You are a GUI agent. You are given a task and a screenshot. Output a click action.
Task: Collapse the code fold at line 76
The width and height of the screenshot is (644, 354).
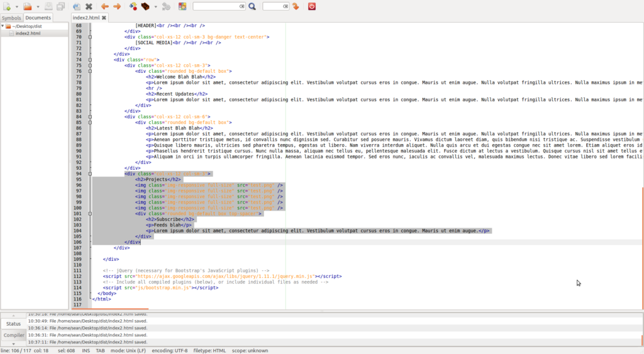90,71
